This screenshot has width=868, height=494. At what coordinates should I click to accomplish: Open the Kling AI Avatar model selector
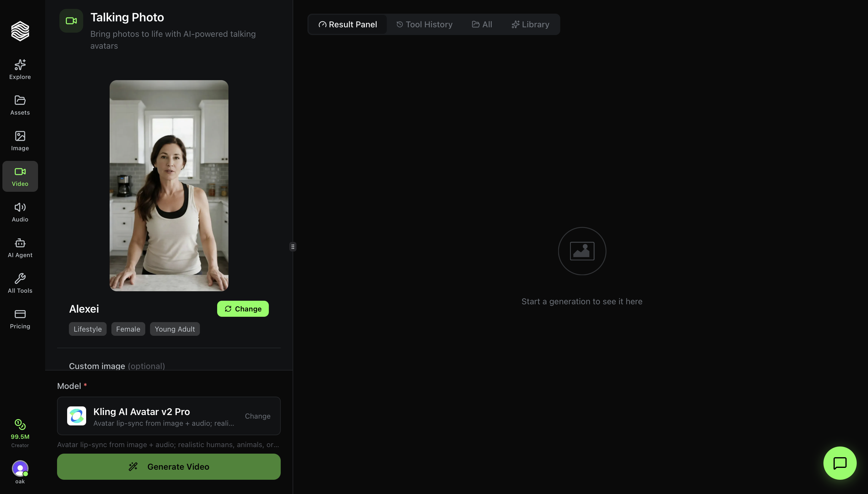[257, 416]
